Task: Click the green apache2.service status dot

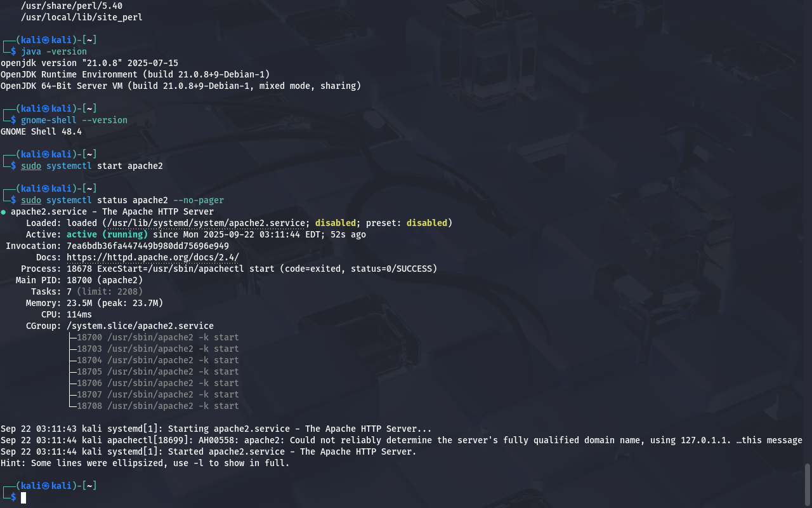Action: (3, 212)
